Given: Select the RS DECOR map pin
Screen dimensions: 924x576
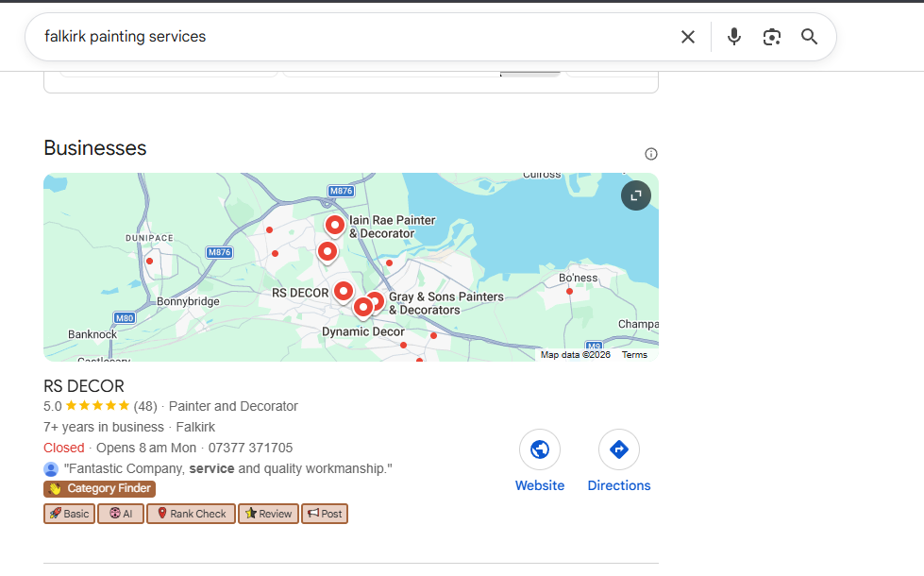Looking at the screenshot, I should click(x=344, y=291).
